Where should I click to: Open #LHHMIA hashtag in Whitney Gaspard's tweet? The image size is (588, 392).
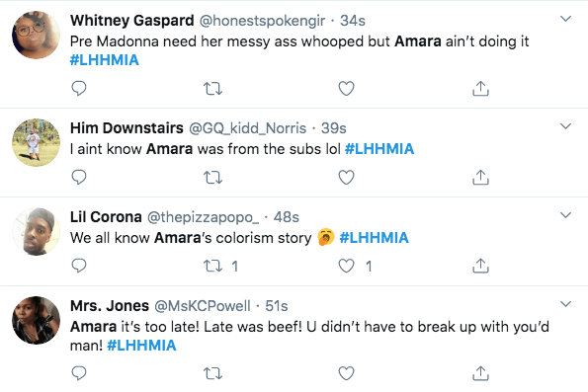coord(104,60)
